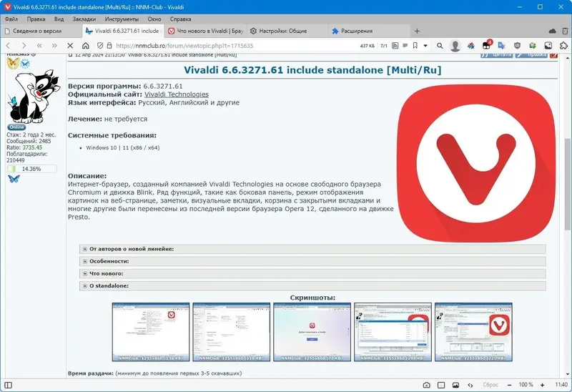572x392 pixels.
Task: Click the blue butterfly icon under progress bar
Action: click(x=14, y=179)
